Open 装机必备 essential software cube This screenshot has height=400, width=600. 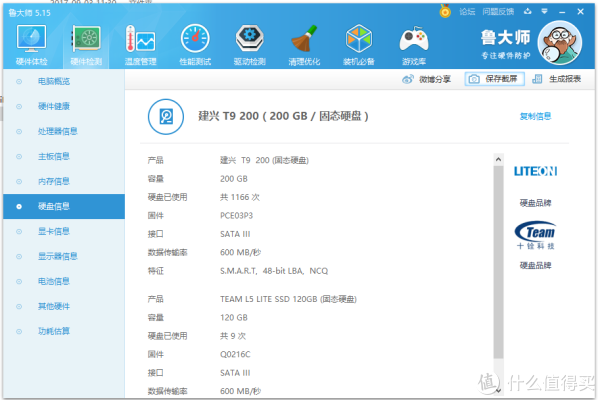tap(359, 44)
